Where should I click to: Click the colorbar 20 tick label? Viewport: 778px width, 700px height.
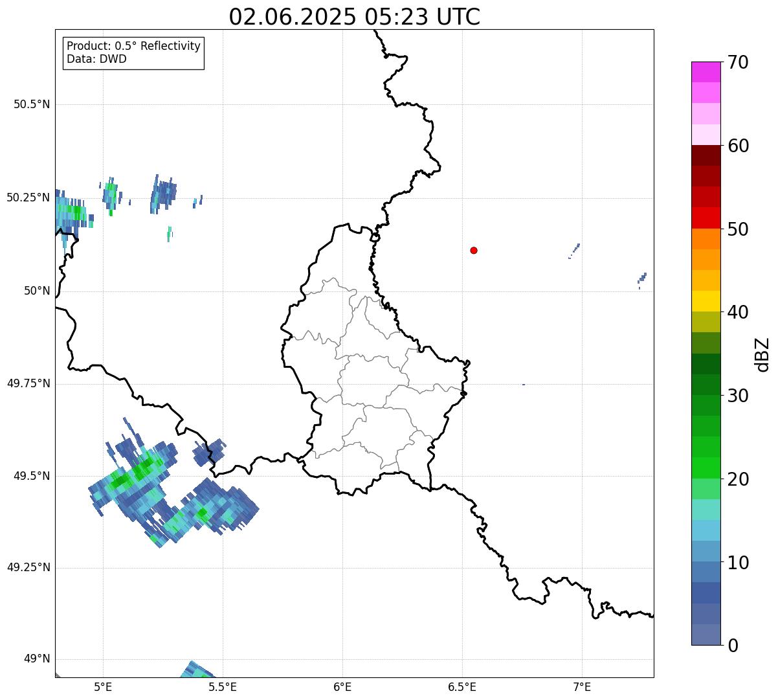pyautogui.click(x=738, y=479)
